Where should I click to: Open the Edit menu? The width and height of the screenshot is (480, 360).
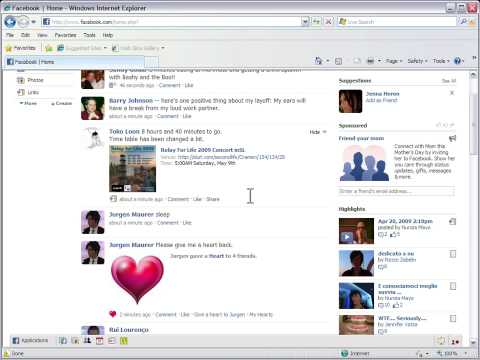click(25, 35)
